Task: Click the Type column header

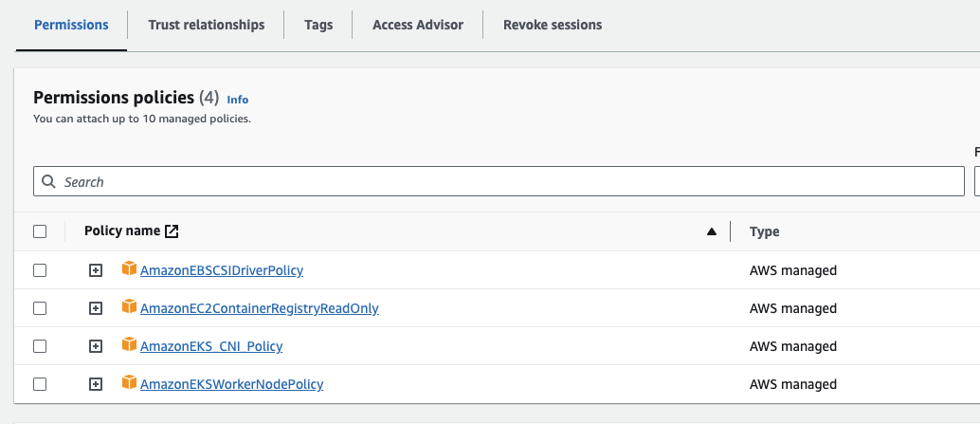Action: coord(764,231)
